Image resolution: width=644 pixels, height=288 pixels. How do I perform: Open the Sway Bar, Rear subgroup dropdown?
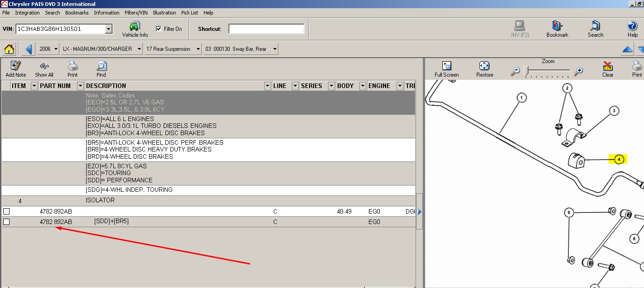pos(274,49)
